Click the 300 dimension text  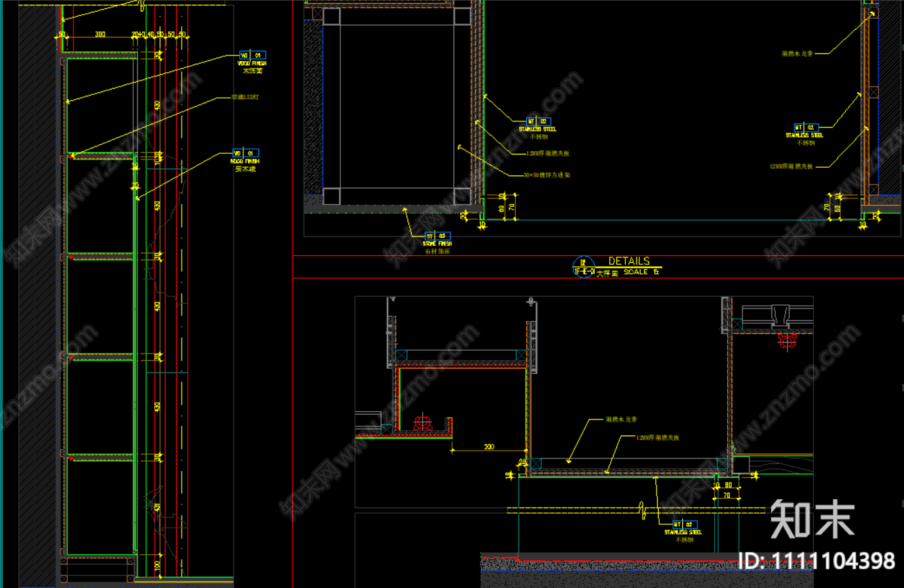tap(101, 34)
